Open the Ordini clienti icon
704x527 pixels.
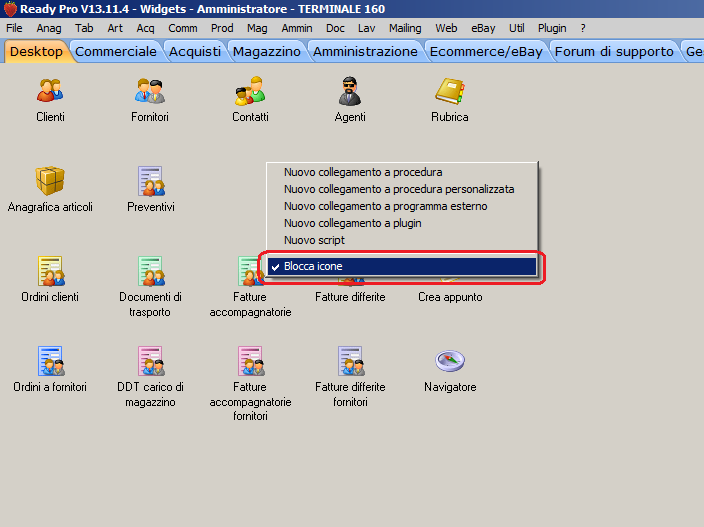pyautogui.click(x=51, y=271)
